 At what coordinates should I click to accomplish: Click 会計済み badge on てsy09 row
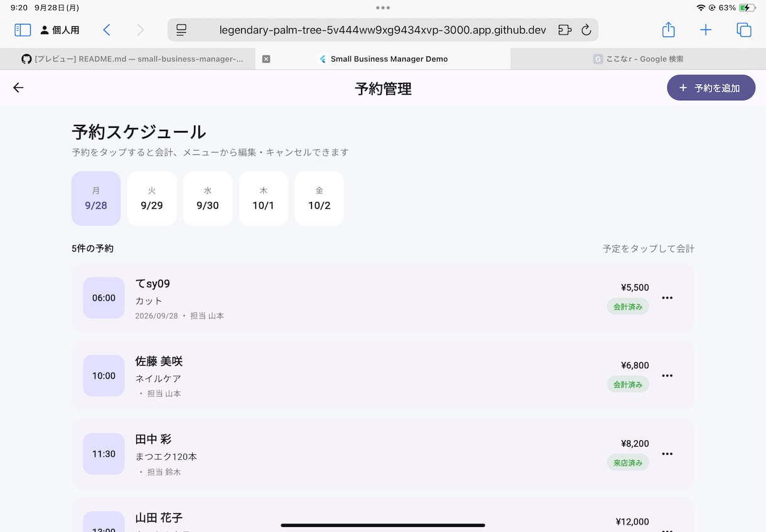point(628,307)
